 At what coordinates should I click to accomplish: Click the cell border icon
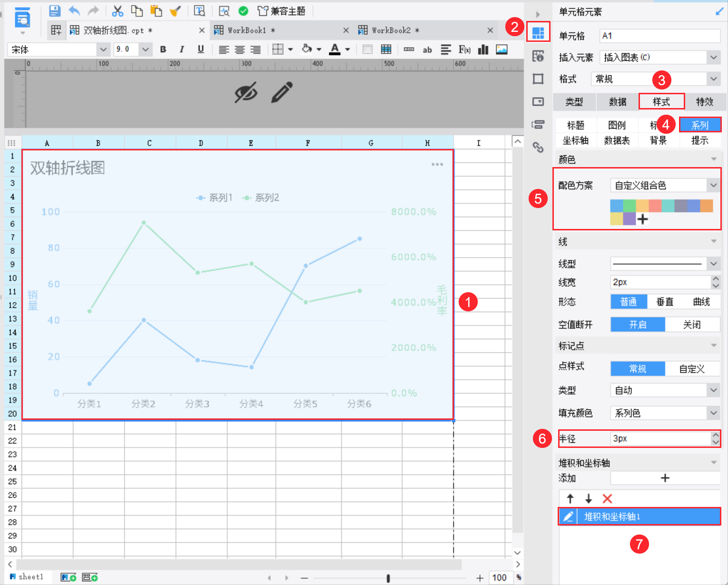click(x=278, y=49)
